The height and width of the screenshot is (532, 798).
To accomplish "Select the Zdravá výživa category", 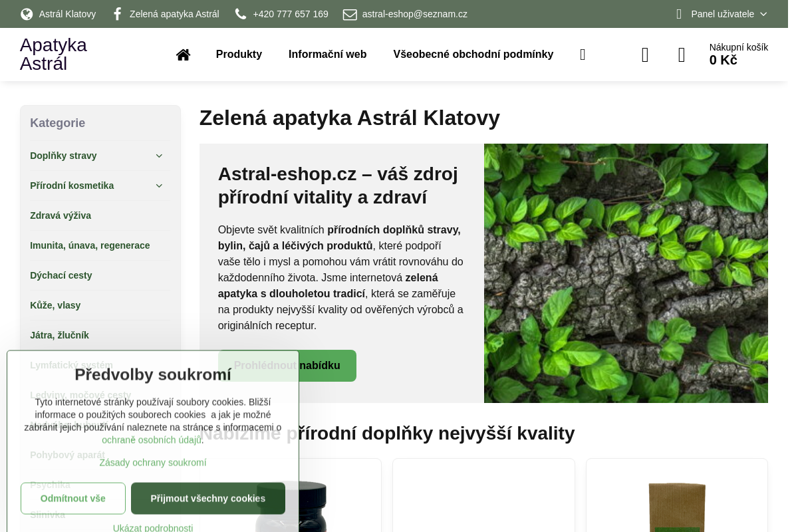I will (x=61, y=215).
